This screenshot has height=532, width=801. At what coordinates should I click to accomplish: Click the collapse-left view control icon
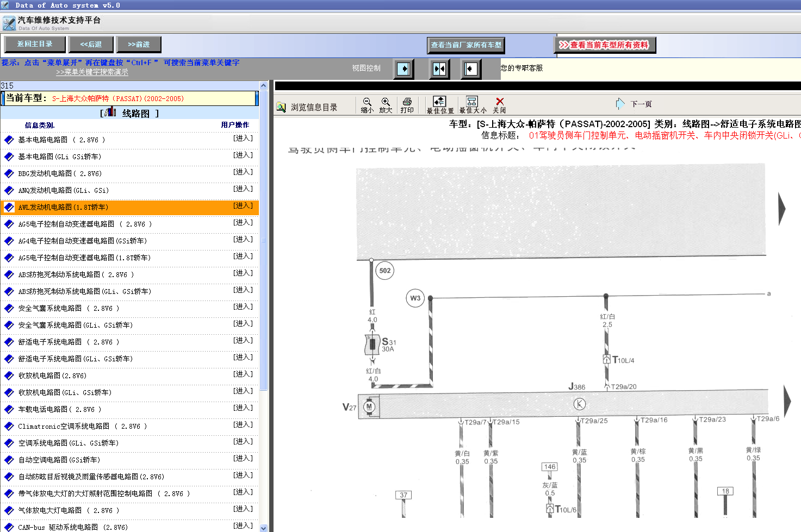[471, 69]
